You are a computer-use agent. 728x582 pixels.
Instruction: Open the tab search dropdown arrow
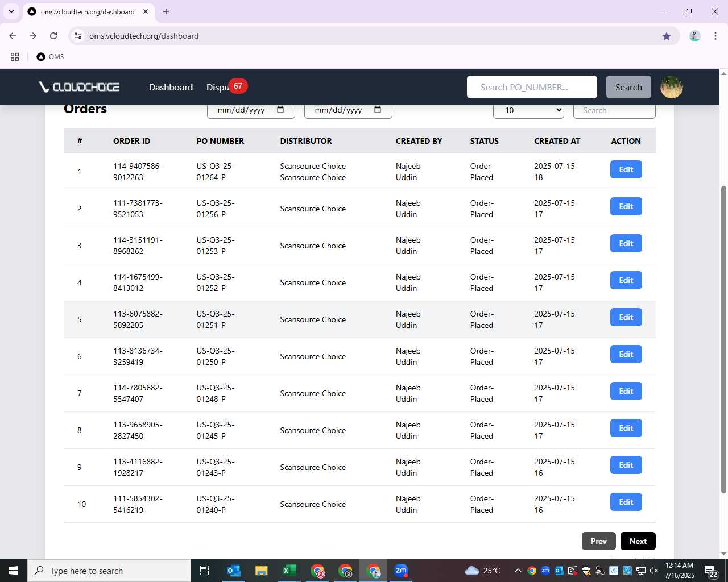11,11
